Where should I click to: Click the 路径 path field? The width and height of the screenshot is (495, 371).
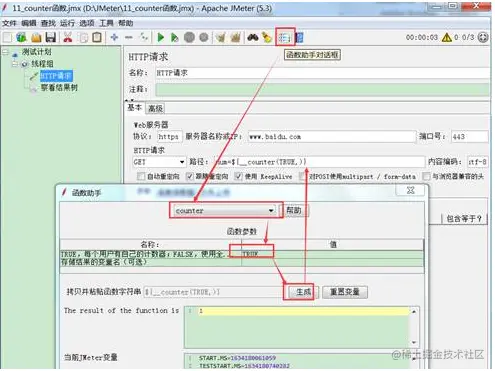(319, 162)
